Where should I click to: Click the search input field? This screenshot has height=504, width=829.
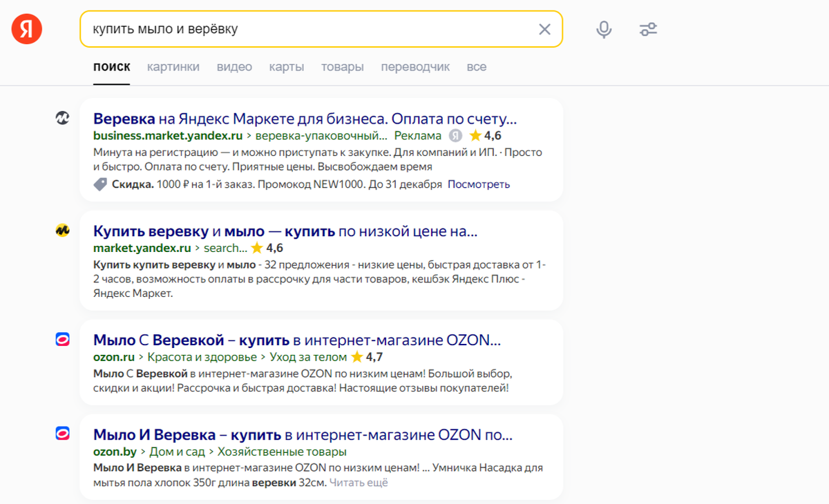(304, 29)
